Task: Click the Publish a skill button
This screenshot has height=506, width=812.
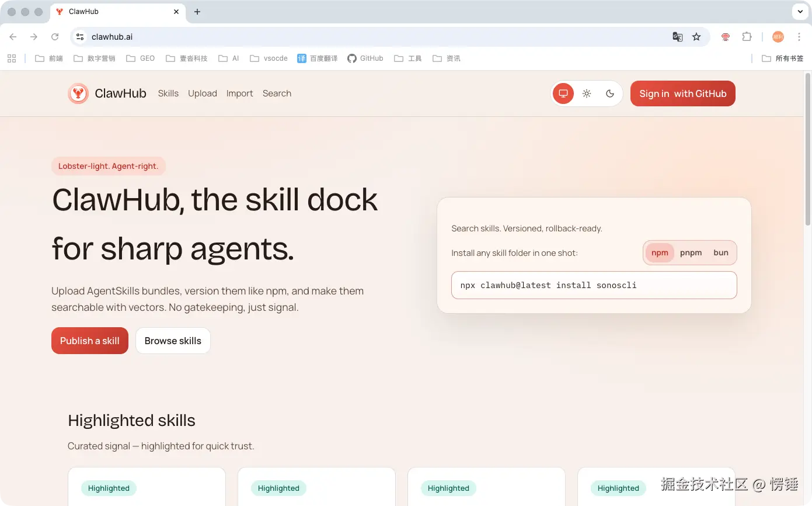Action: click(x=90, y=341)
